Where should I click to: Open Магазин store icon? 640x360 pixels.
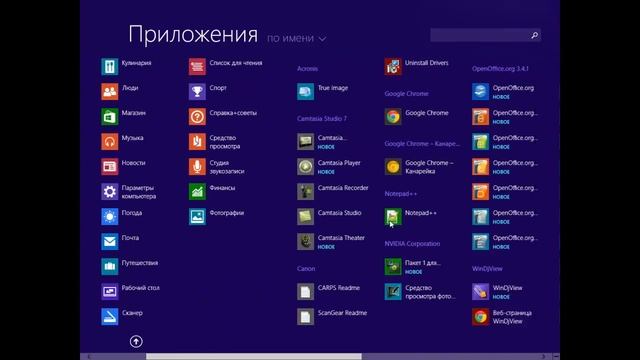coord(109,117)
